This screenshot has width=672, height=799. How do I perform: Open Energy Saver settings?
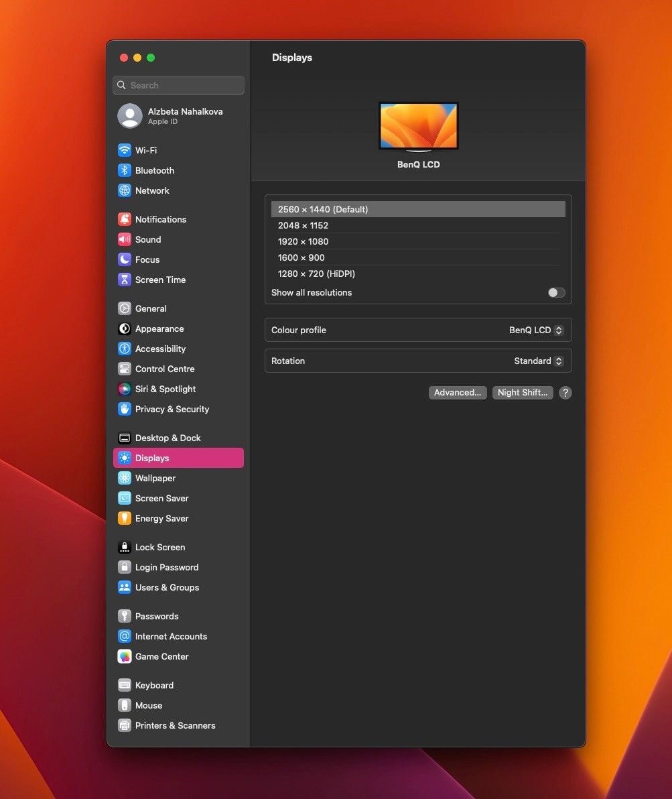(161, 518)
